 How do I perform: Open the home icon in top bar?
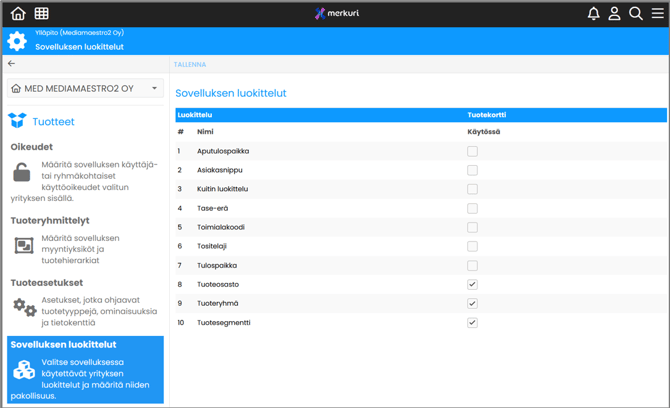(18, 14)
